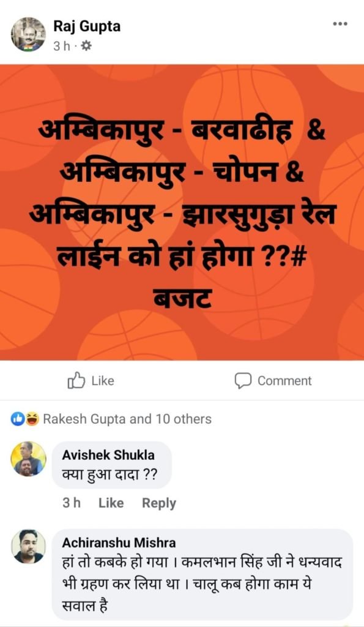Open Raj Gupta's profile picture
Image resolution: width=364 pixels, height=627 pixels.
click(x=28, y=34)
